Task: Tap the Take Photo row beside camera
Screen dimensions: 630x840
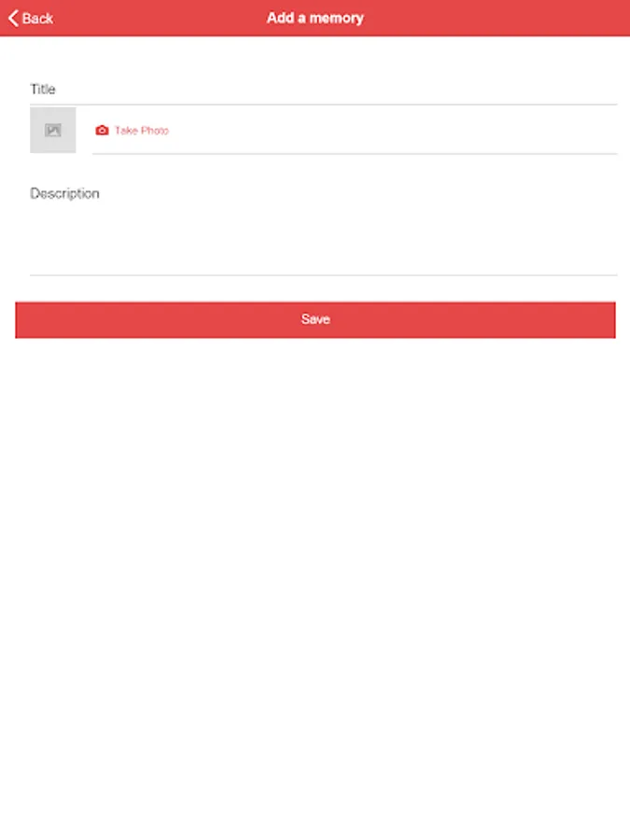Action: 355,130
